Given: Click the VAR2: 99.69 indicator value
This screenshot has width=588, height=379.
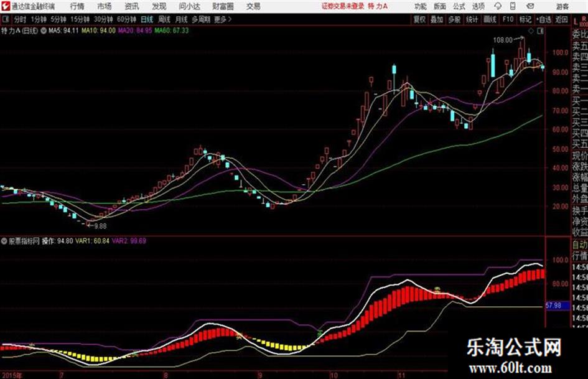Looking at the screenshot, I should [x=129, y=241].
